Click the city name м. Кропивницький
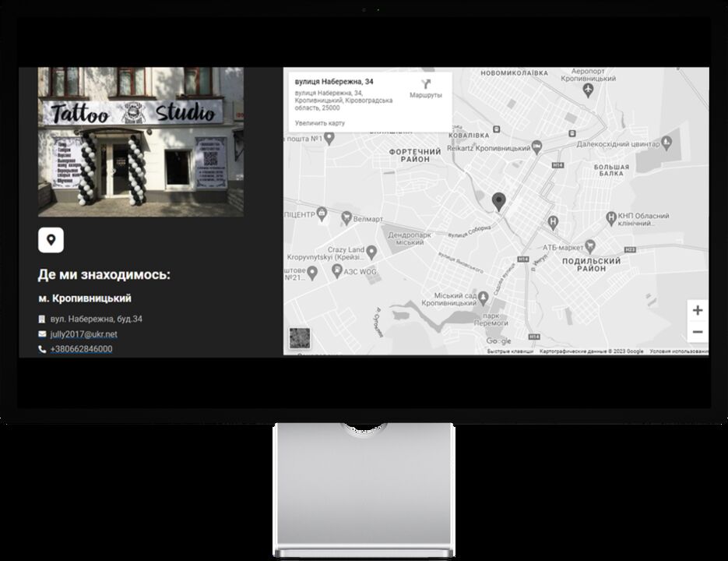The image size is (728, 561). pyautogui.click(x=85, y=298)
